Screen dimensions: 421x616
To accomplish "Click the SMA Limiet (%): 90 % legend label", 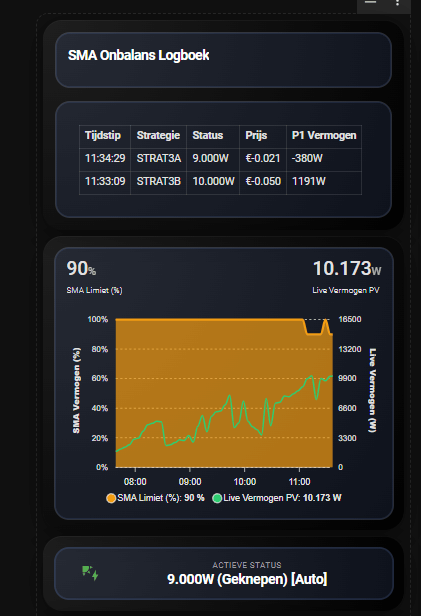I will 161,498.
